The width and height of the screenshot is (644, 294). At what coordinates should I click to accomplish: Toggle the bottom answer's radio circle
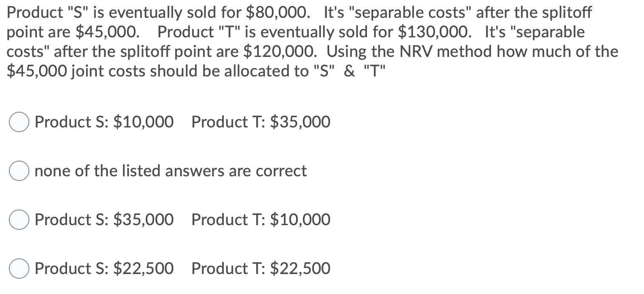point(19,269)
